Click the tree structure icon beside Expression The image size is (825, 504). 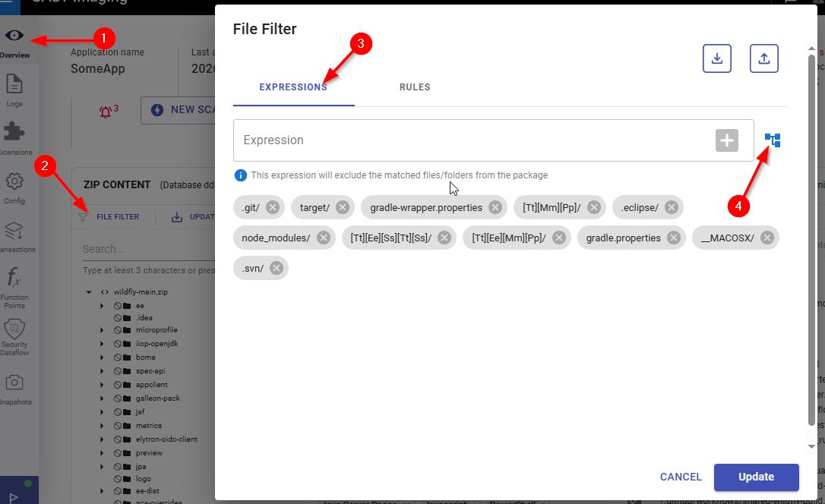(x=773, y=140)
